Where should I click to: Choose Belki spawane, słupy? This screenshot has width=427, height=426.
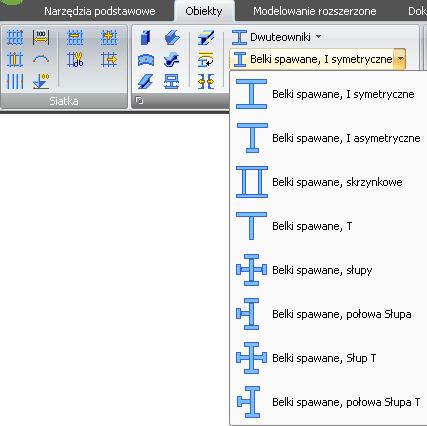coord(328,270)
